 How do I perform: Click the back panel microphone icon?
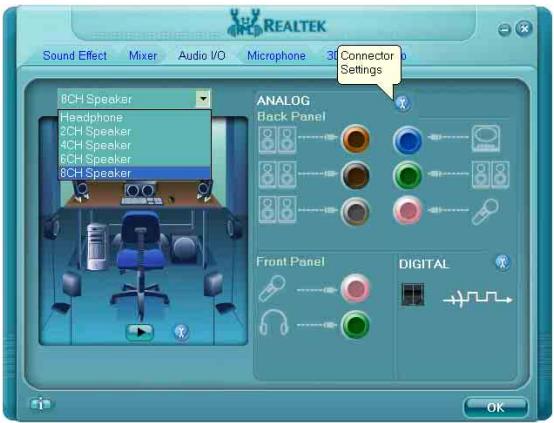pos(485,211)
